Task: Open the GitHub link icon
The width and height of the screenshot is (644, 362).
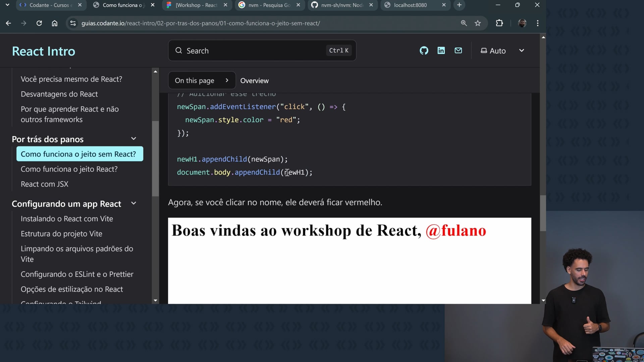Action: click(x=424, y=51)
